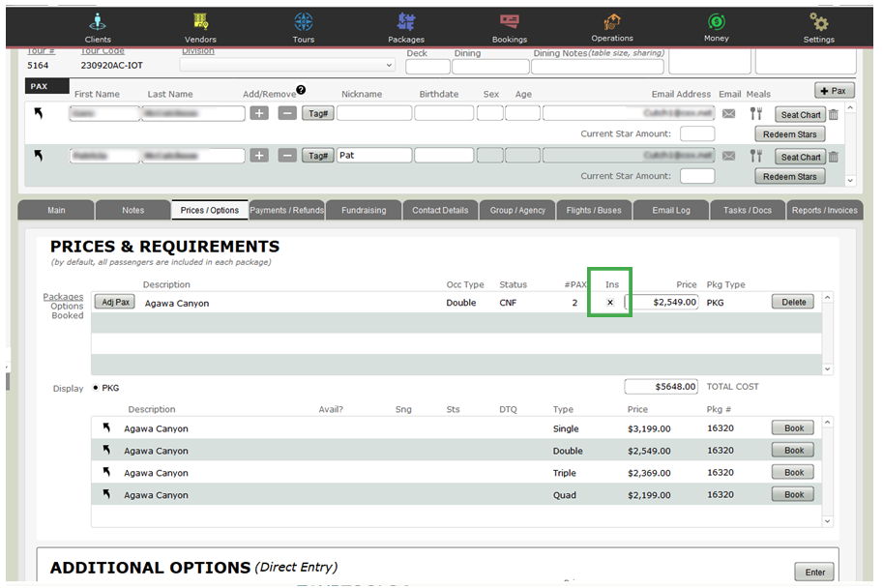This screenshot has height=588, width=883.
Task: Click the Add/Remove help question mark icon
Action: tap(301, 90)
